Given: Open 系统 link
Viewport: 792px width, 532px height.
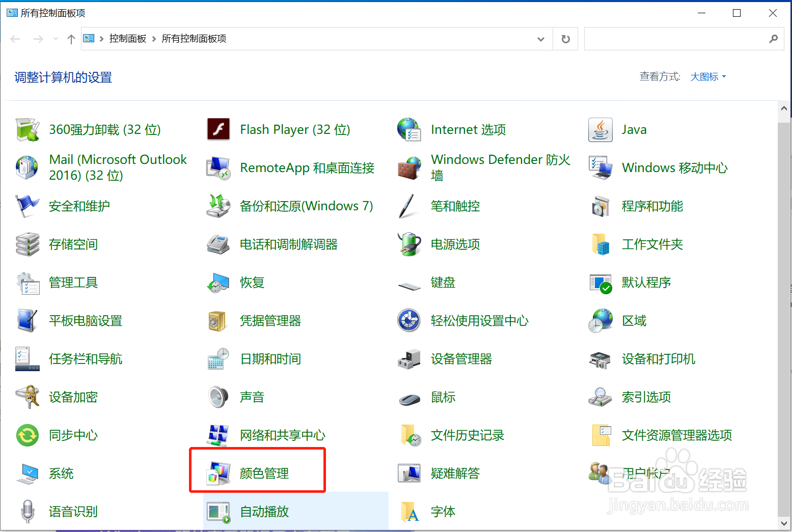Looking at the screenshot, I should point(61,473).
